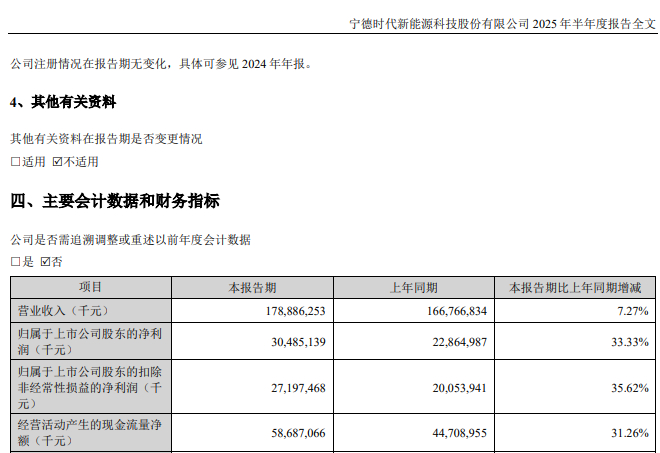Select revenue value 178,886,253
The height and width of the screenshot is (453, 660).
click(x=295, y=311)
